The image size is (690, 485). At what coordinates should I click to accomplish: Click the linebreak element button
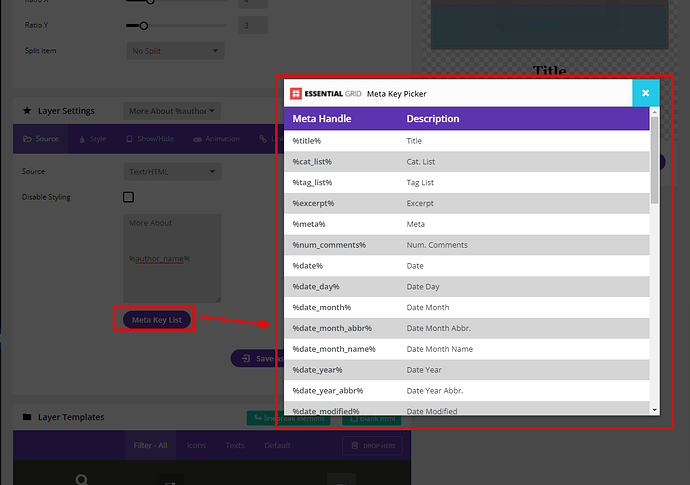288,418
